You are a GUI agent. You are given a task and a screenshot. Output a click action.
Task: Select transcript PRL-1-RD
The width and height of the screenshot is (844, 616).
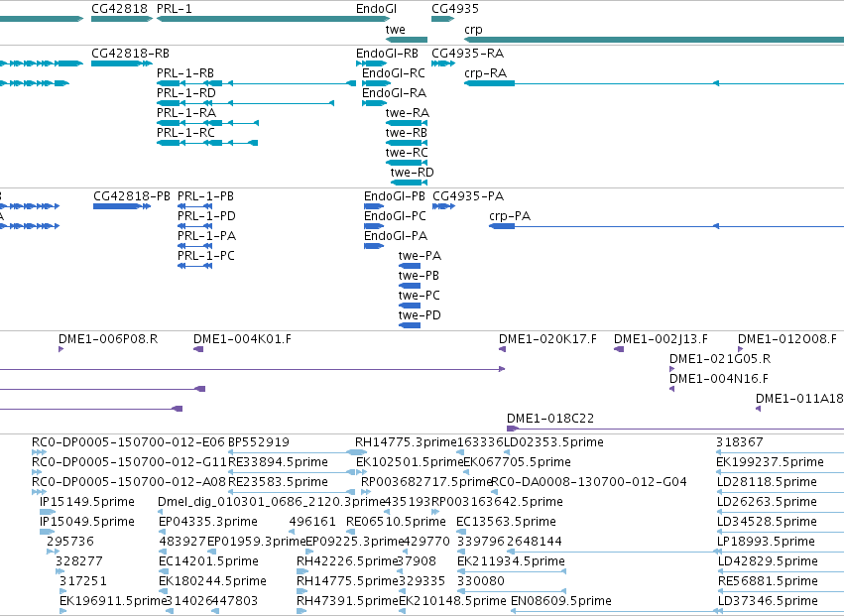pos(245,103)
